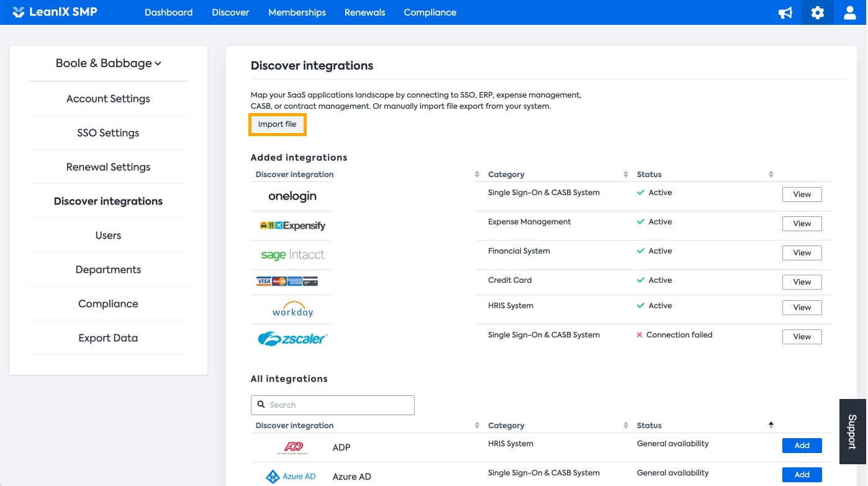Go to Account Settings in sidebar
The width and height of the screenshot is (868, 486).
(x=108, y=99)
